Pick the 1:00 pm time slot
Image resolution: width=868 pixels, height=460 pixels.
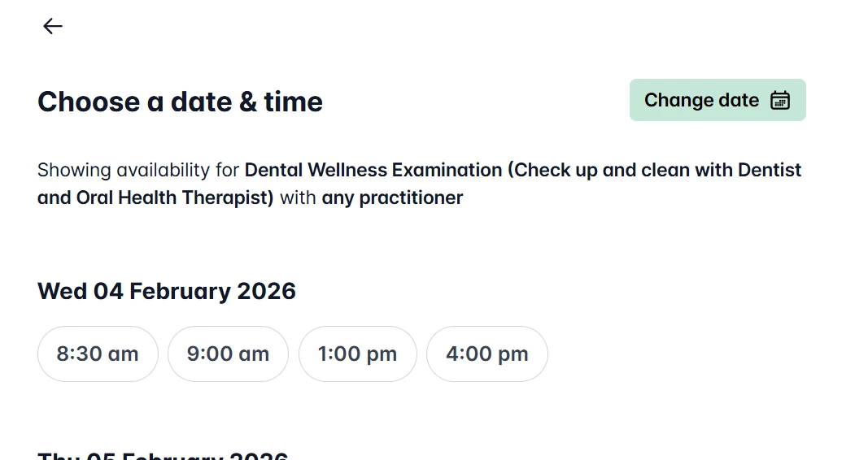357,354
